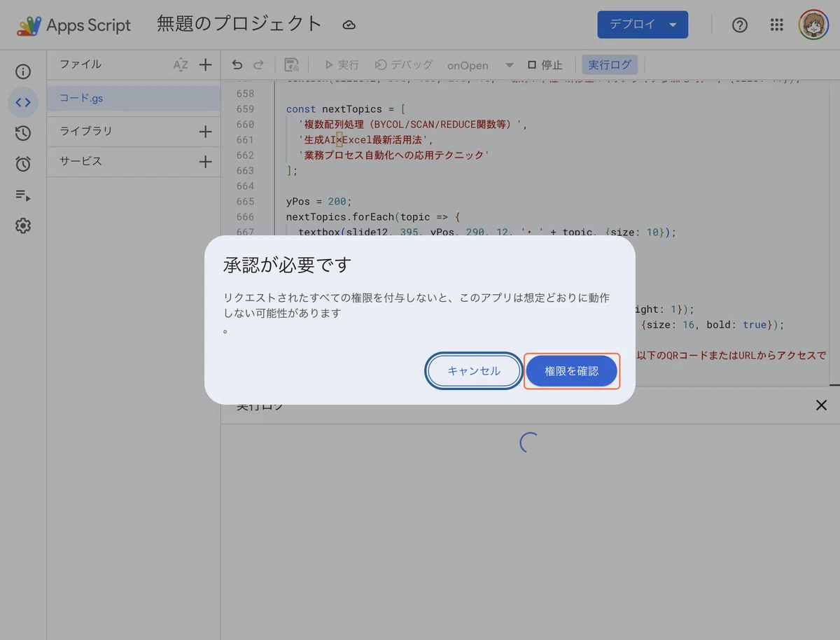Image resolution: width=840 pixels, height=640 pixels.
Task: Click the undo arrow in editor toolbar
Action: (237, 65)
